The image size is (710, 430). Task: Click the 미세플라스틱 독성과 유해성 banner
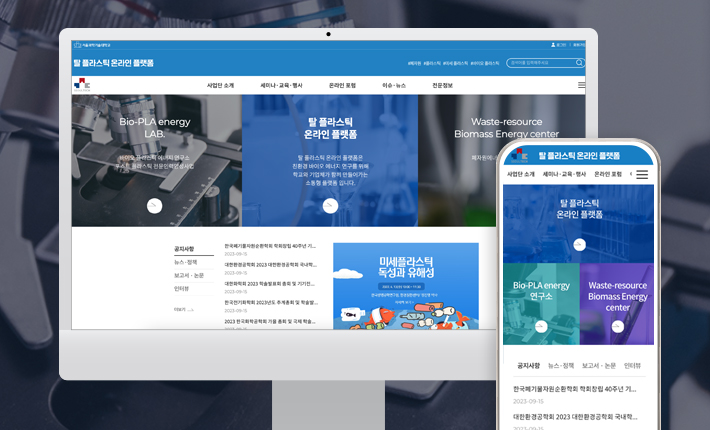tap(406, 286)
